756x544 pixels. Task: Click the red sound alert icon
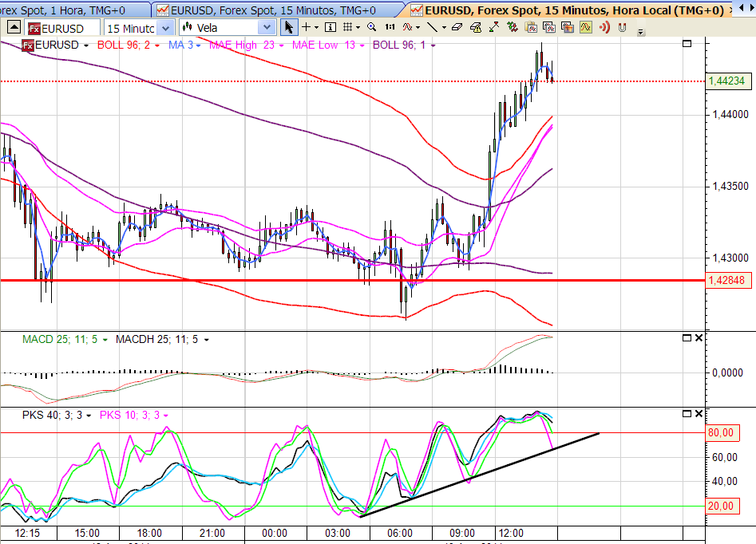point(604,27)
